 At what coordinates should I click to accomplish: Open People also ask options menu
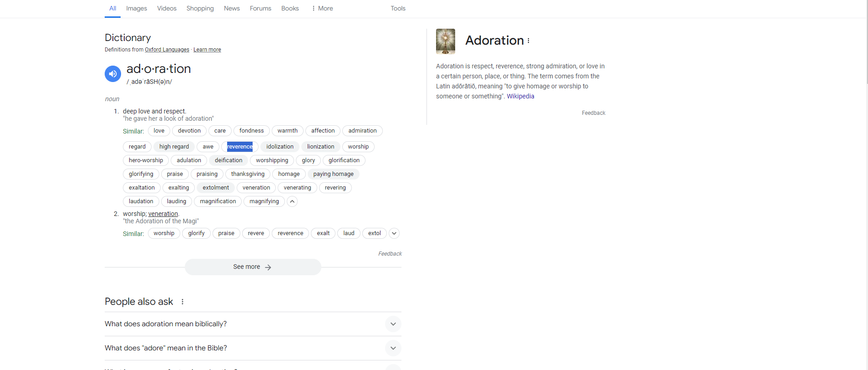183,302
